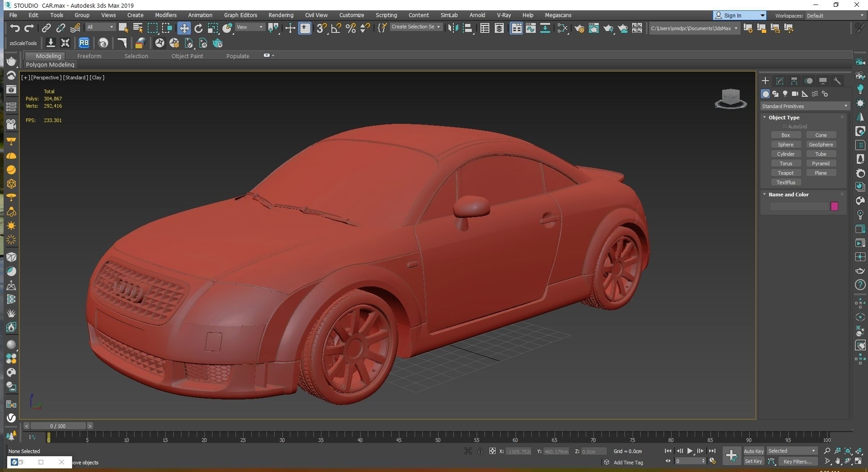Screen dimensions: 868x472
Task: Toggle Isolate Selection icon in status bar
Action: pyautogui.click(x=468, y=451)
